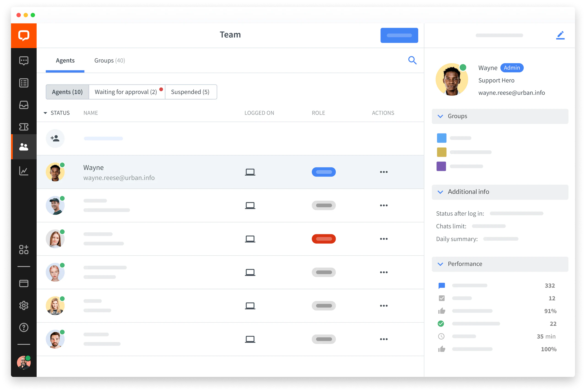Collapse the Additional info section

pos(441,192)
